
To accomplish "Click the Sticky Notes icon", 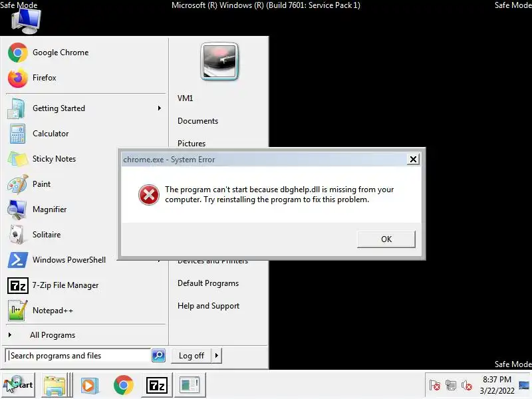I will tap(18, 159).
